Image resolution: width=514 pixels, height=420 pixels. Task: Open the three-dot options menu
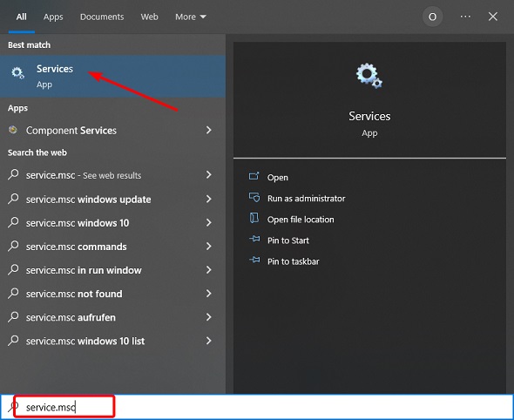coord(465,17)
